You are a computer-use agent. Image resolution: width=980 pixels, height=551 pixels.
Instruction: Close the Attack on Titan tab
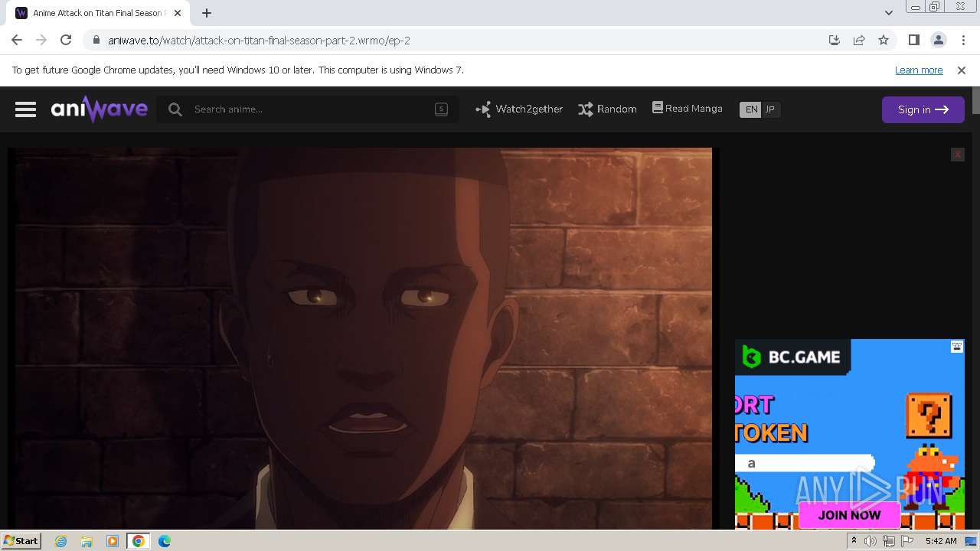click(178, 13)
